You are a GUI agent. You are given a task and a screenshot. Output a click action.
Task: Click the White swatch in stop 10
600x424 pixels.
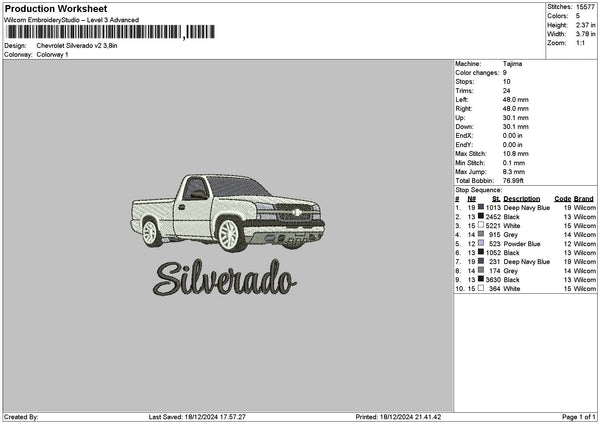pos(480,288)
